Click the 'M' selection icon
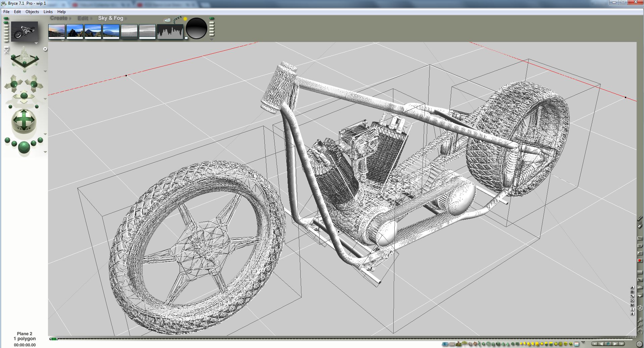644x348 pixels. [632, 305]
